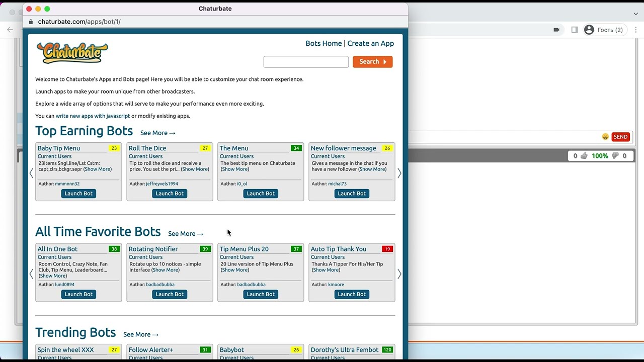Open the Dorothy's Ultra Fembot title link

click(x=345, y=350)
